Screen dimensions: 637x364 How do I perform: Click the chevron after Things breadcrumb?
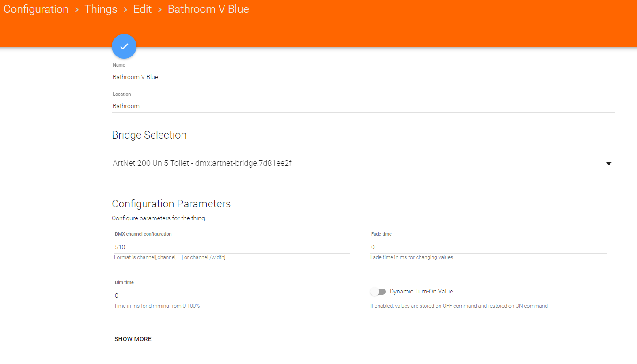tap(125, 10)
